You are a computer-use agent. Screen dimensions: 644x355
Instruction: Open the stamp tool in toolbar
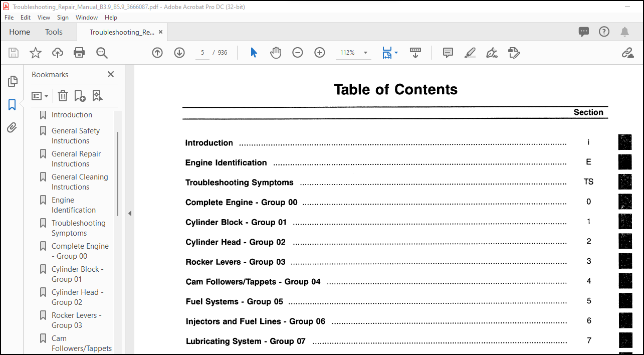tap(514, 53)
